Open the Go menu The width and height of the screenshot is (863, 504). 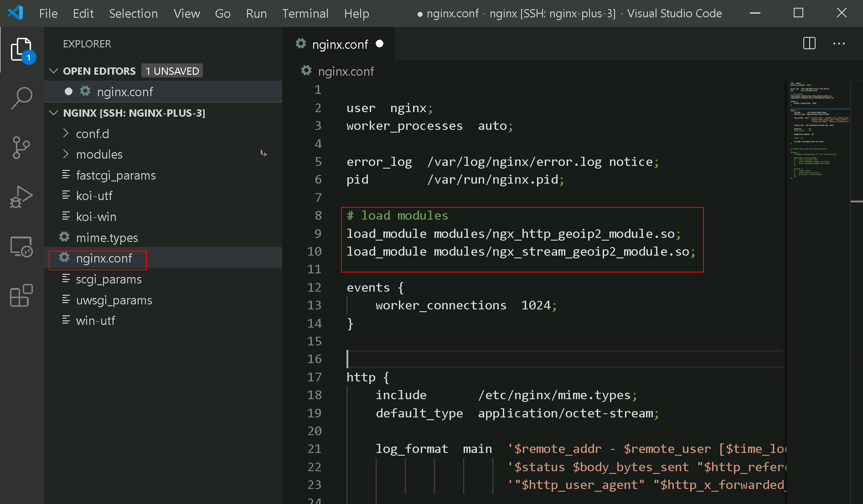[x=222, y=14]
